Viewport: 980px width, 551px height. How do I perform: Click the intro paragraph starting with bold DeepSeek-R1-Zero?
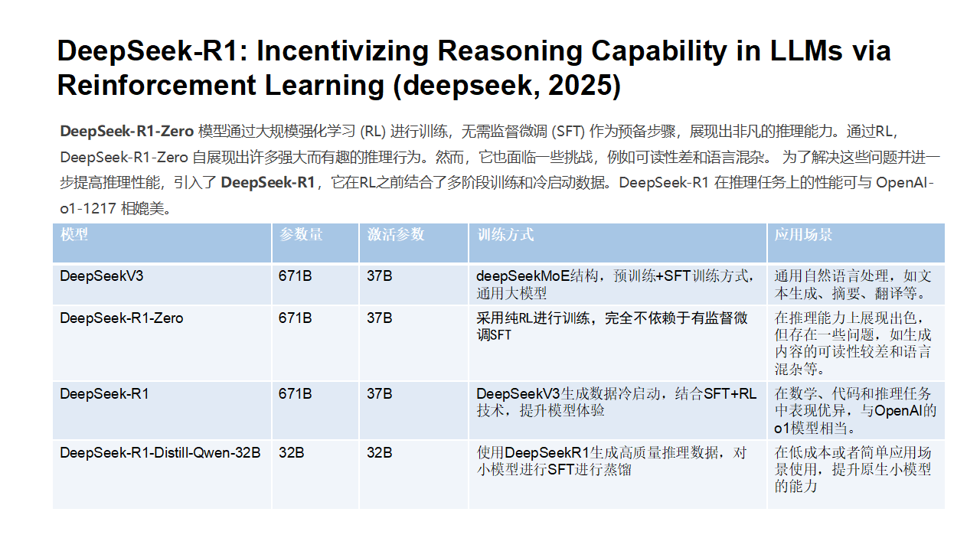pyautogui.click(x=500, y=169)
